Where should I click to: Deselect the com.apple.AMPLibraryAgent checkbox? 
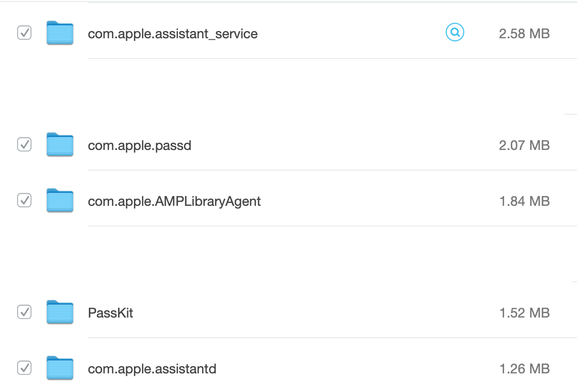(x=24, y=201)
